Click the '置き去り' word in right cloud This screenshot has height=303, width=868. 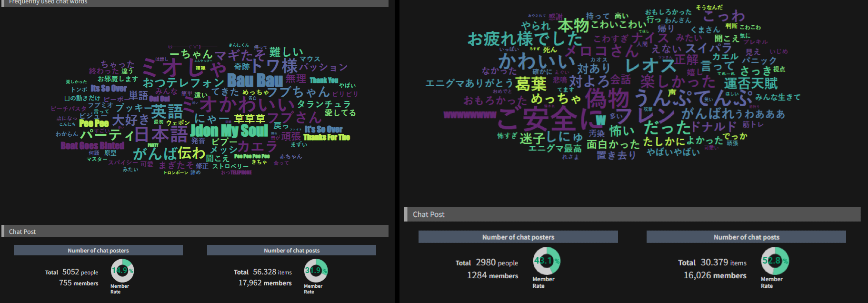click(617, 155)
